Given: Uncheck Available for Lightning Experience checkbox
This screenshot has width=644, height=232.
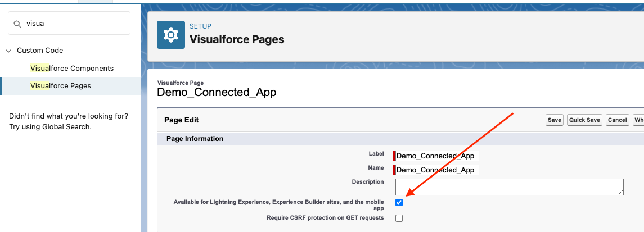Looking at the screenshot, I should pos(399,203).
